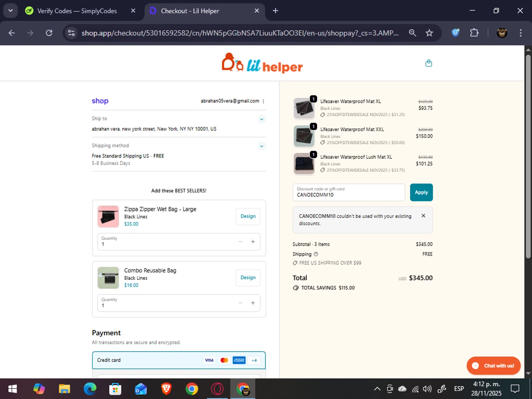Click Lifesaver Waterproof Mat XL thumbnail

tap(304, 108)
